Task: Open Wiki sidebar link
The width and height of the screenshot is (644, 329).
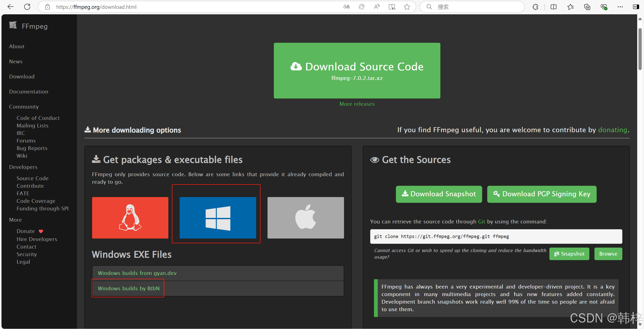Action: pyautogui.click(x=22, y=156)
